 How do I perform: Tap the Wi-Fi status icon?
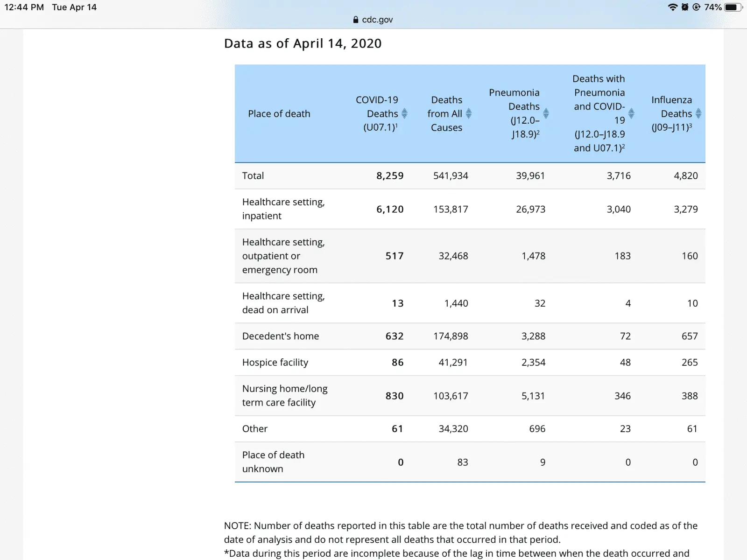pos(672,7)
